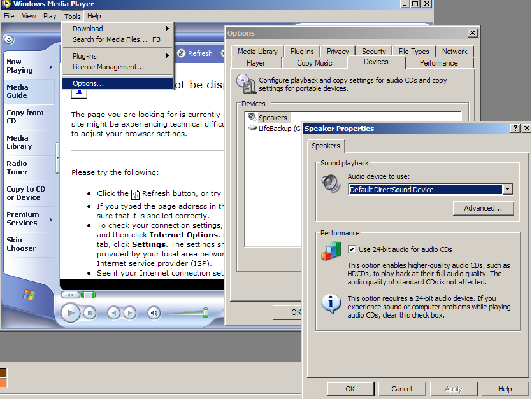Open Media Library in the sidebar
The width and height of the screenshot is (532, 399).
(x=29, y=143)
